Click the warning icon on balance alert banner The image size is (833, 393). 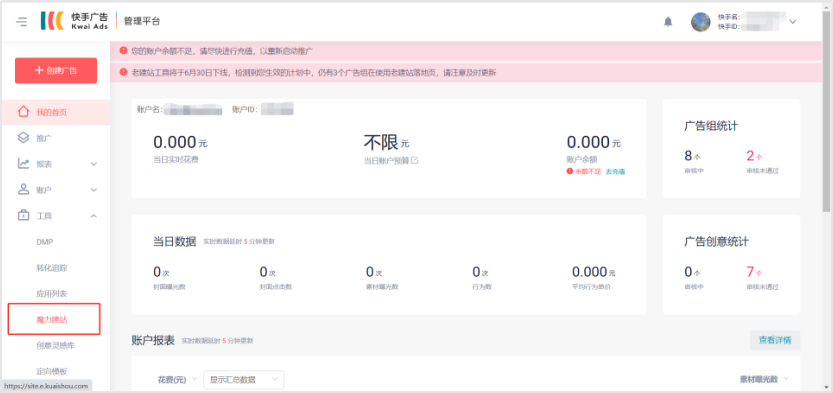tap(123, 51)
